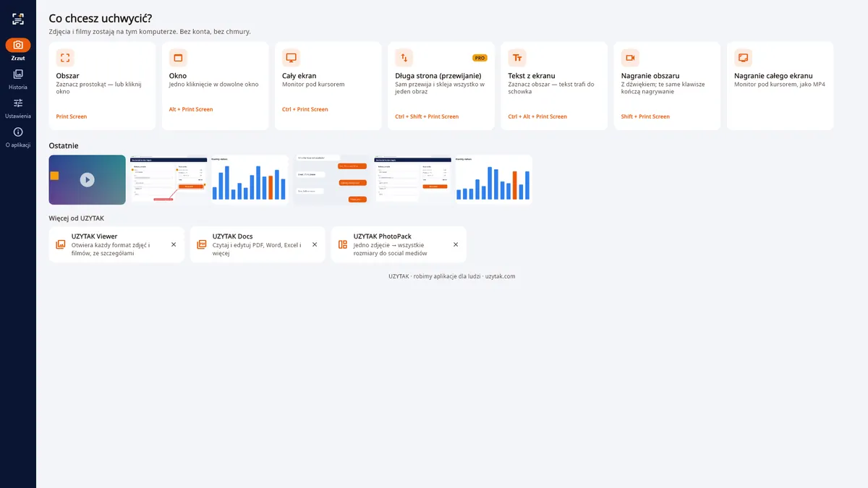Select the Obszar capture icon

[x=65, y=58]
